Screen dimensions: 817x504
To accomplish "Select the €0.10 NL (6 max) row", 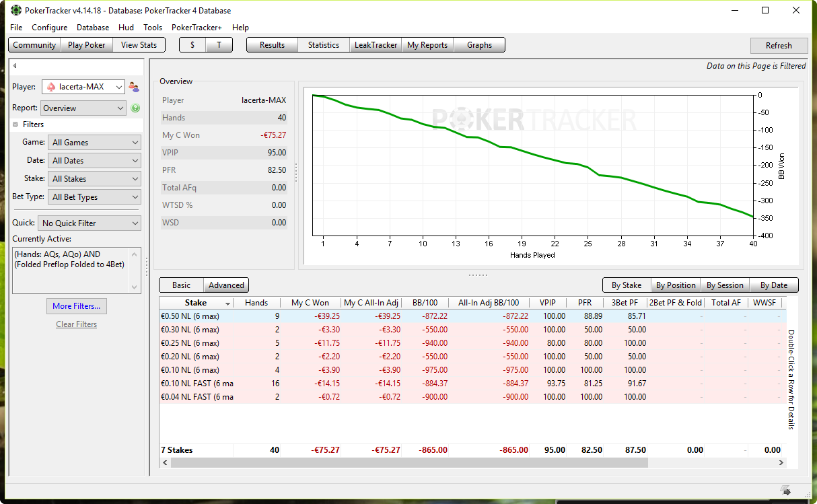I will [x=472, y=370].
